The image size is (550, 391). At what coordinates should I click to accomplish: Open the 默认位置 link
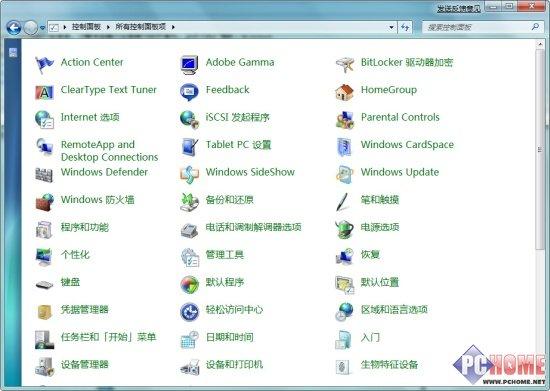380,282
